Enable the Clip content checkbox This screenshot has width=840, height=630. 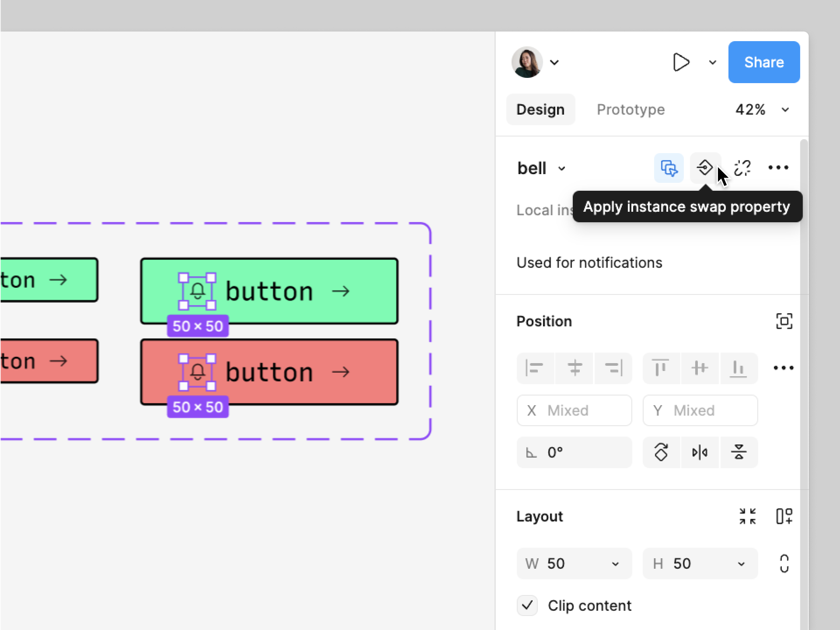point(527,605)
